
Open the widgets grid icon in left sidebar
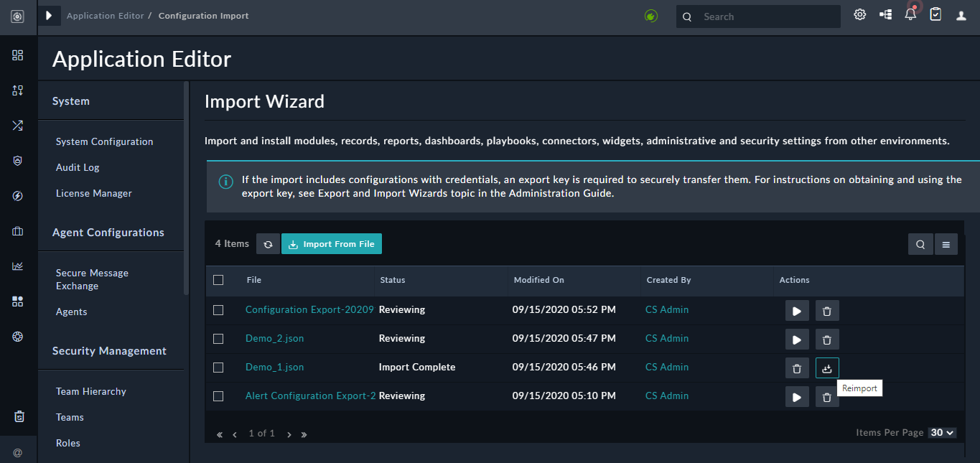tap(18, 301)
